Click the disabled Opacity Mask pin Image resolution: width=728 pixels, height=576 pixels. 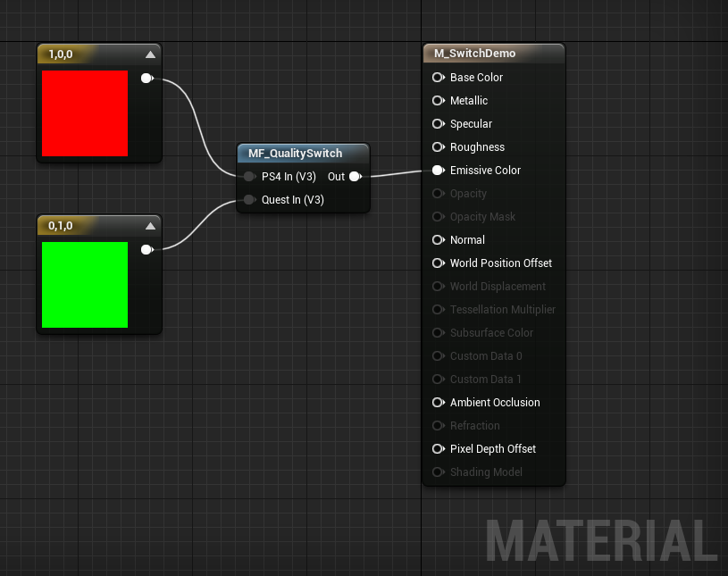pos(438,217)
